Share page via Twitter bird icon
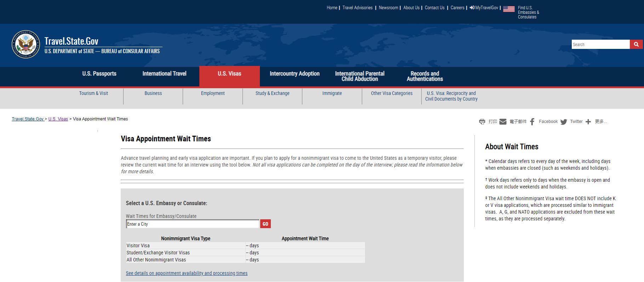The image size is (644, 282). point(564,122)
